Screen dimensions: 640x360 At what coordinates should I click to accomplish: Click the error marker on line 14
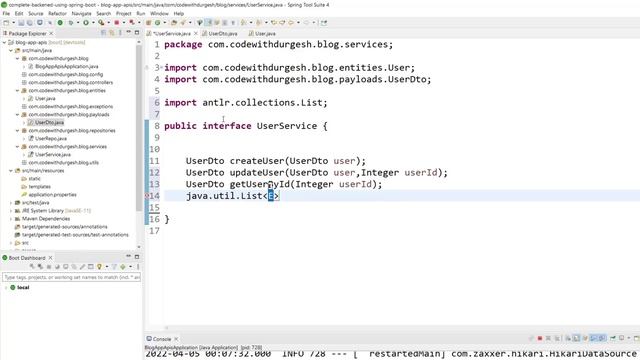pyautogui.click(x=147, y=196)
